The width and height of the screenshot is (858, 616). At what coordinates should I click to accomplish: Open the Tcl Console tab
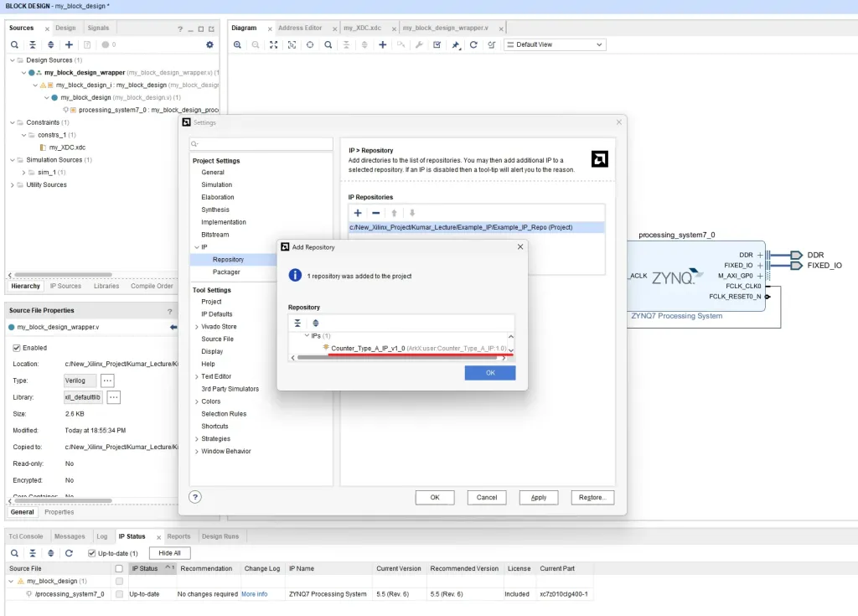tap(26, 536)
